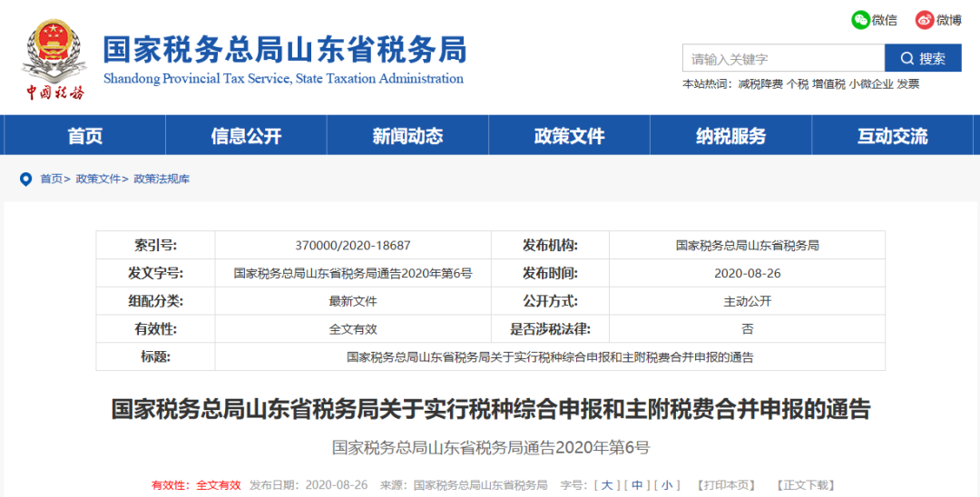980x497 pixels.
Task: Click the 发布时间 value 2020-08-26 in table
Action: pos(747,274)
